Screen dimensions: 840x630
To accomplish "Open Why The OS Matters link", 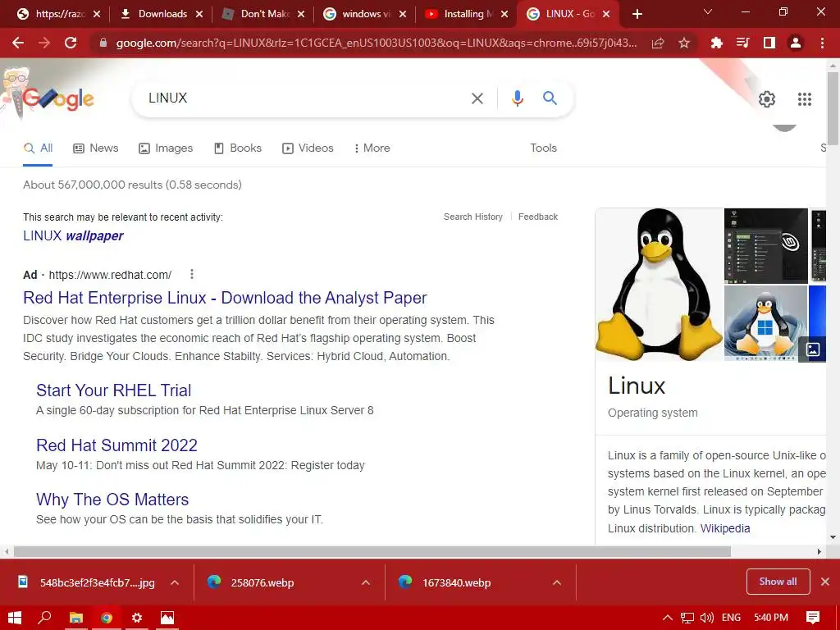I will pos(112,500).
